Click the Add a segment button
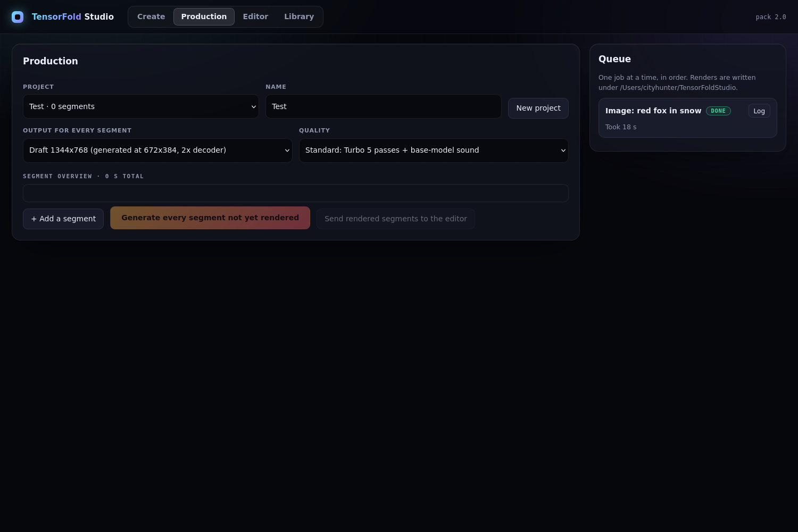 pos(63,219)
